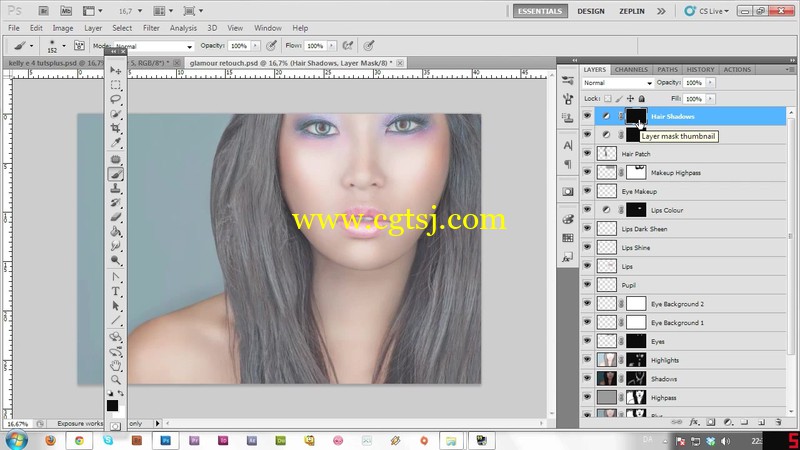
Task: Open the Analysis menu
Action: point(183,28)
